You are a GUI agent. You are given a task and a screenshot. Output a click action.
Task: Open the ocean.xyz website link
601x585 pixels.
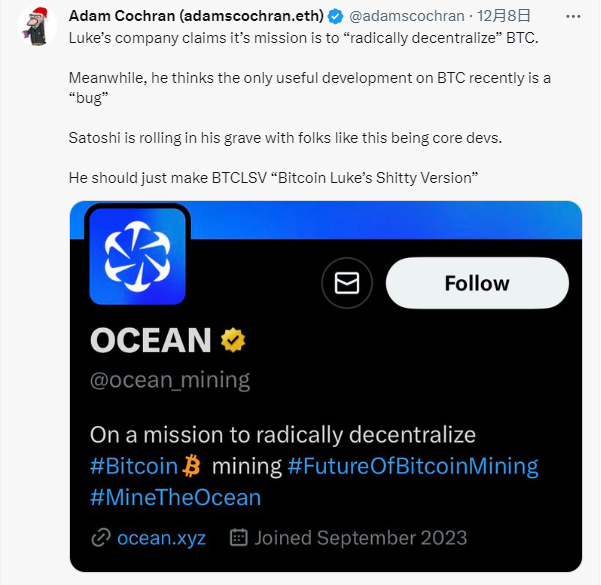click(161, 538)
